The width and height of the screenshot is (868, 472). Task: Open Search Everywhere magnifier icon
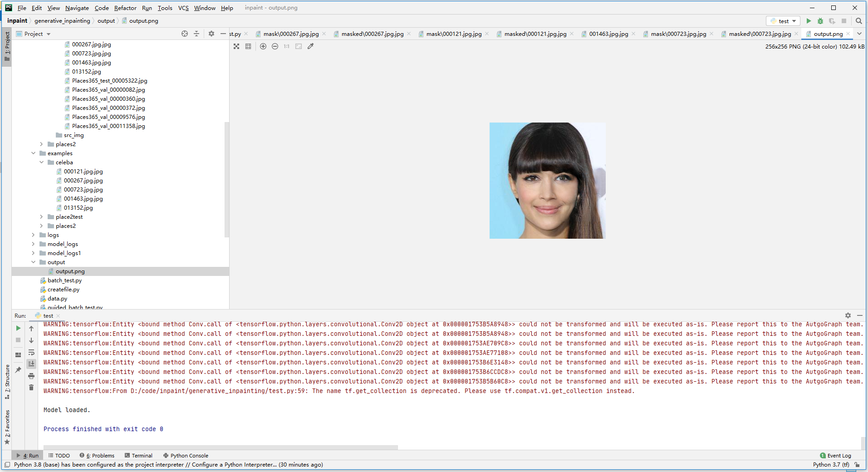(x=859, y=21)
